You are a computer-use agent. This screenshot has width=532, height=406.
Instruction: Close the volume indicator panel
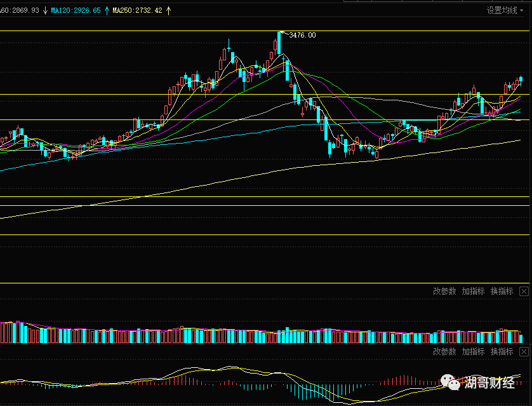click(524, 291)
